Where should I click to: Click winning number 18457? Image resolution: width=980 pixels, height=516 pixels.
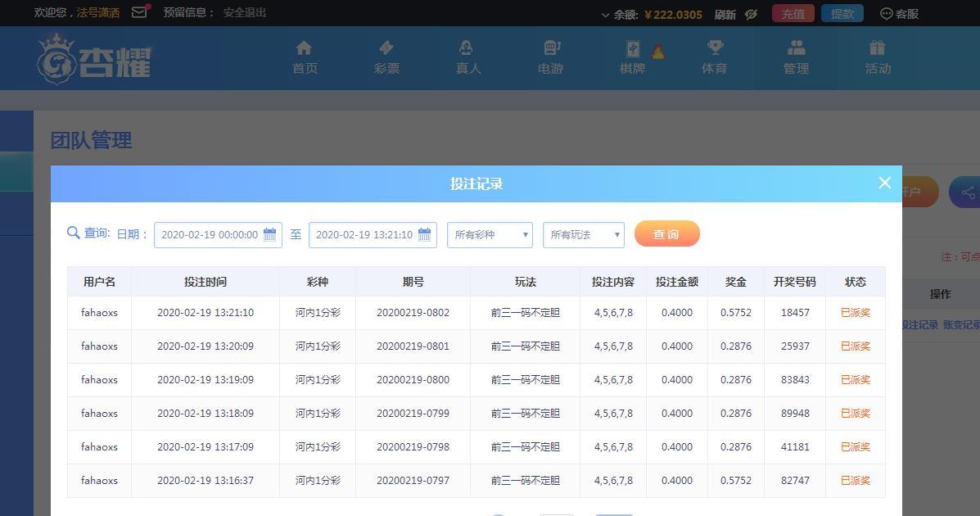click(x=795, y=313)
